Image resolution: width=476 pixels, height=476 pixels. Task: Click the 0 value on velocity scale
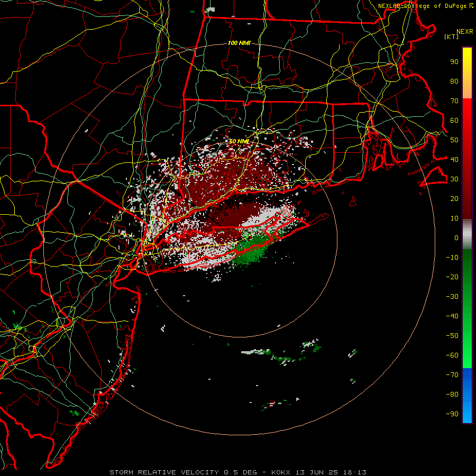(456, 238)
